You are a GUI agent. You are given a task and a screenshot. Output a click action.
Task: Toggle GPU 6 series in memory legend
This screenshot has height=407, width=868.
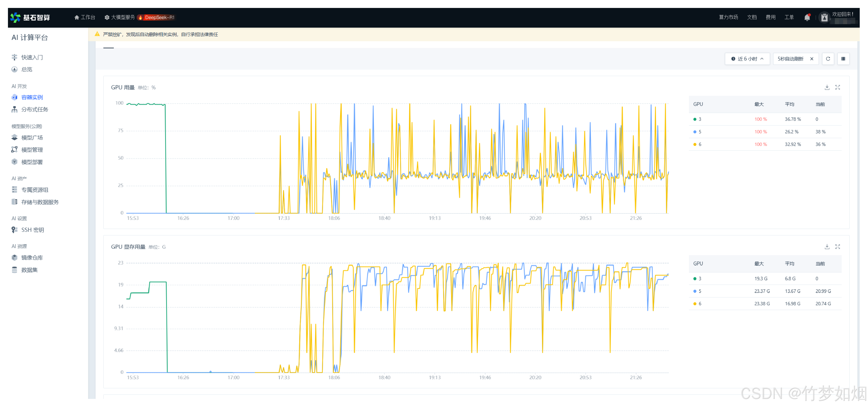point(700,304)
